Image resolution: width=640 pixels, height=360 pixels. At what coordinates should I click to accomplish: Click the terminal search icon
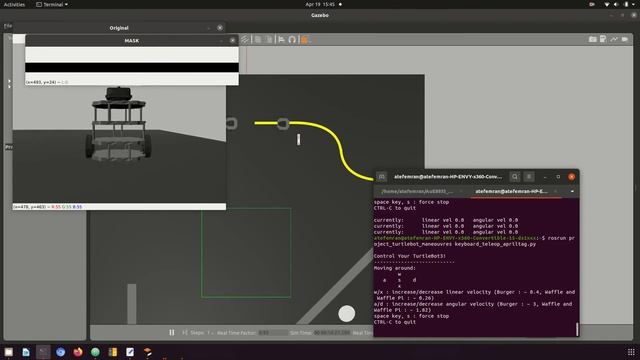(515, 177)
